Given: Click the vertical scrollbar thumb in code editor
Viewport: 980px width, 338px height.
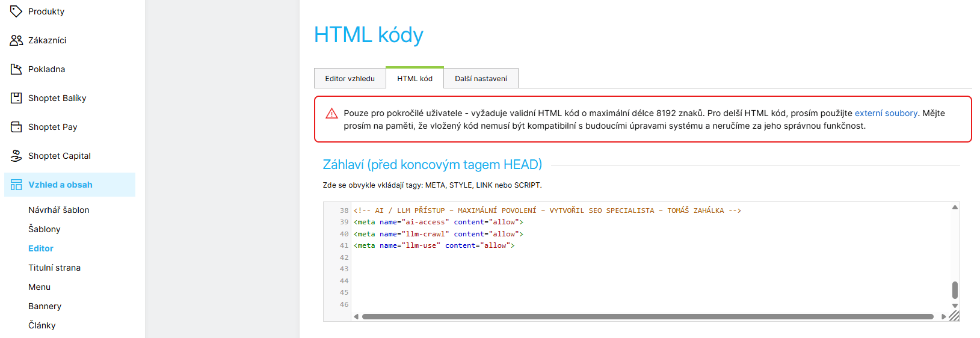Looking at the screenshot, I should (x=955, y=290).
